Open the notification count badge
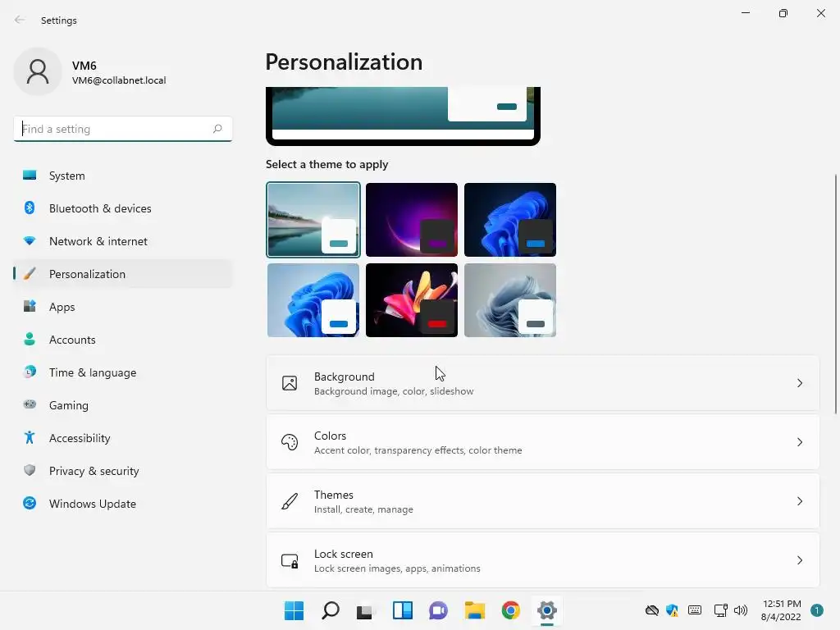This screenshot has width=840, height=630. (817, 610)
